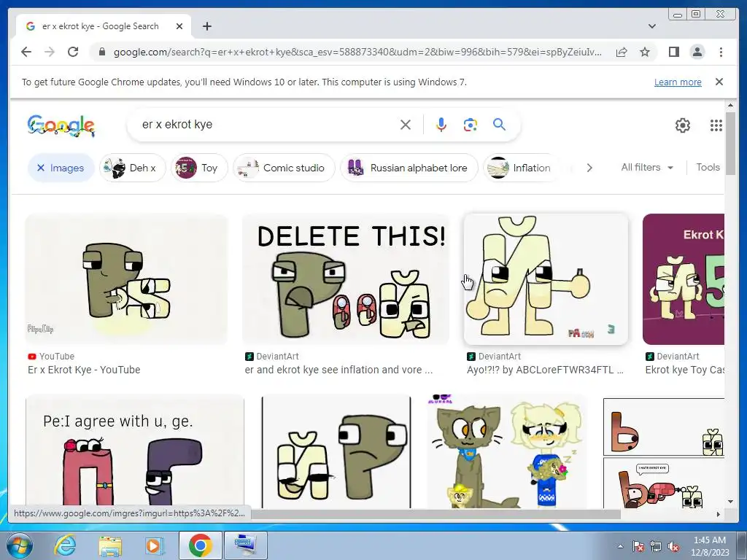Launch Internet Explorer from taskbar
Image resolution: width=747 pixels, height=560 pixels.
tap(65, 545)
